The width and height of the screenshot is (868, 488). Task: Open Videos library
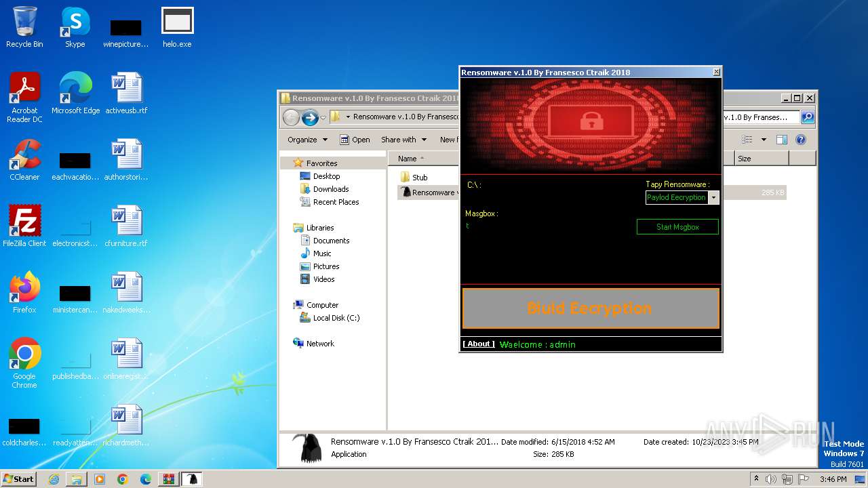(317, 279)
